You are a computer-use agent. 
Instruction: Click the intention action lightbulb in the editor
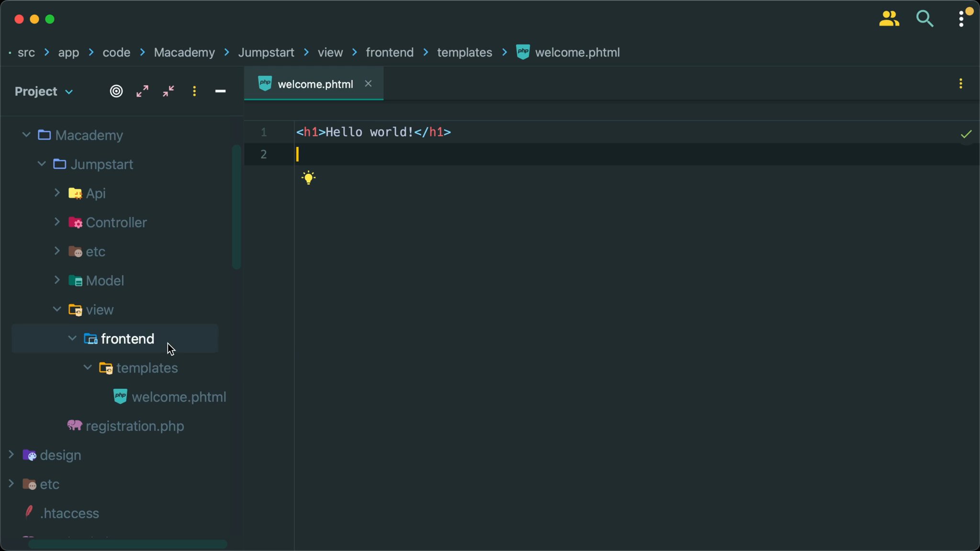pos(309,177)
